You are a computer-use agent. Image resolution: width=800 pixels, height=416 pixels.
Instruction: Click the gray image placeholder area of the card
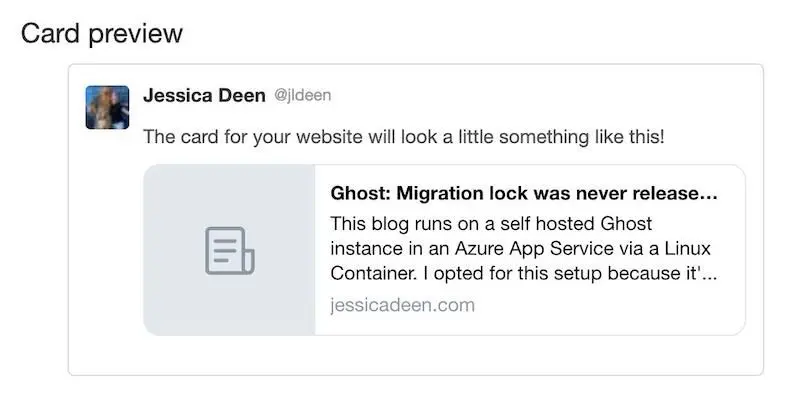pyautogui.click(x=230, y=250)
